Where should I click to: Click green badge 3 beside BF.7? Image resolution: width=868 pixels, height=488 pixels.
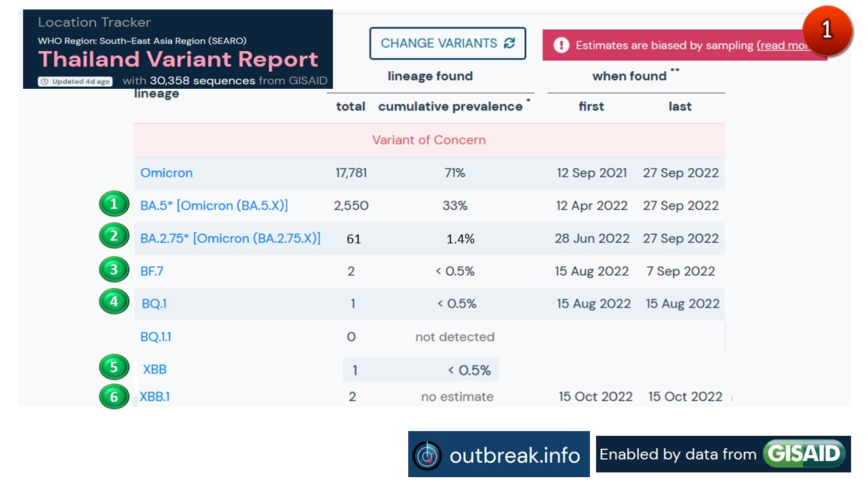[x=114, y=270]
